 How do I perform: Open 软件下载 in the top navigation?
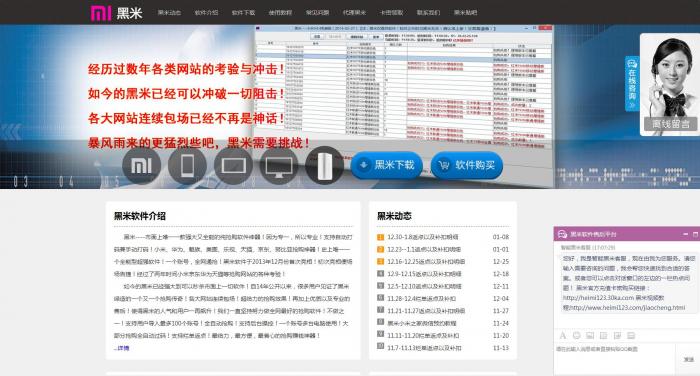(x=243, y=13)
